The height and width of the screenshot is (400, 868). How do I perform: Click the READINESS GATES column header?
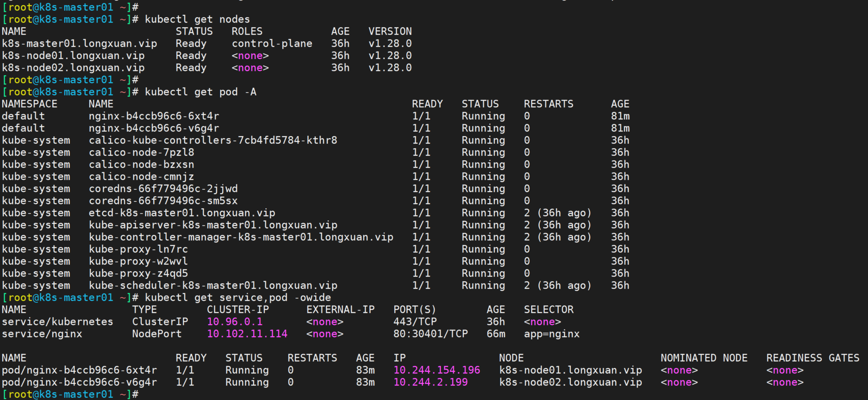pos(812,358)
